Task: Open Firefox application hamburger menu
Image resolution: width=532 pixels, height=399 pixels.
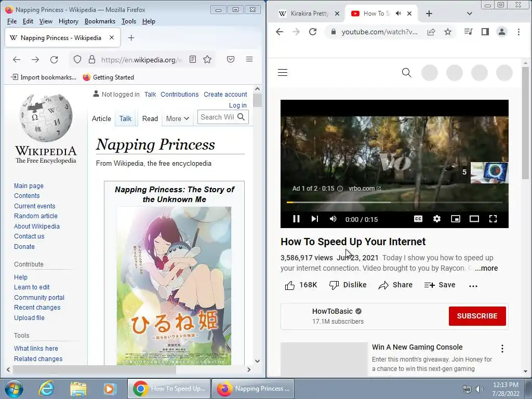Action: click(x=249, y=59)
